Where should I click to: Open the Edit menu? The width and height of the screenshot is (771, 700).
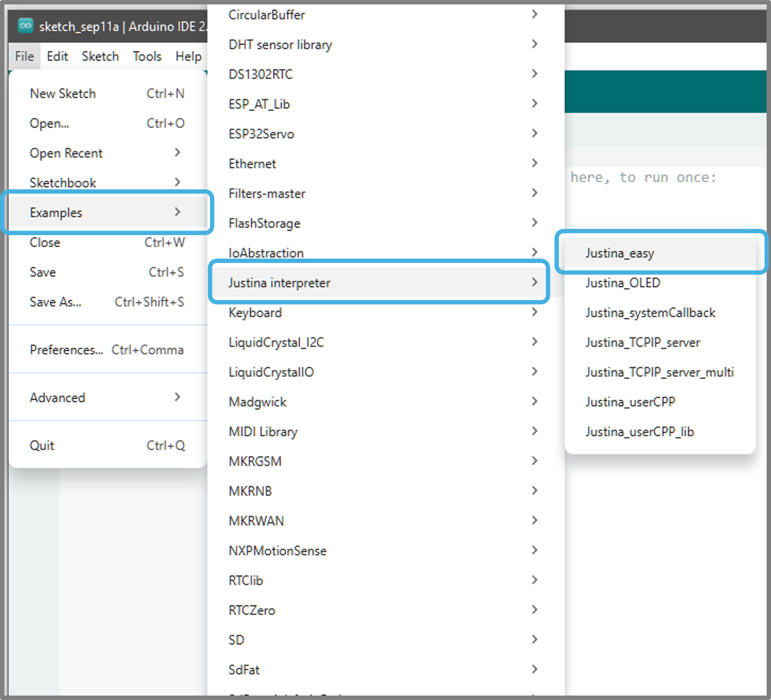[58, 56]
